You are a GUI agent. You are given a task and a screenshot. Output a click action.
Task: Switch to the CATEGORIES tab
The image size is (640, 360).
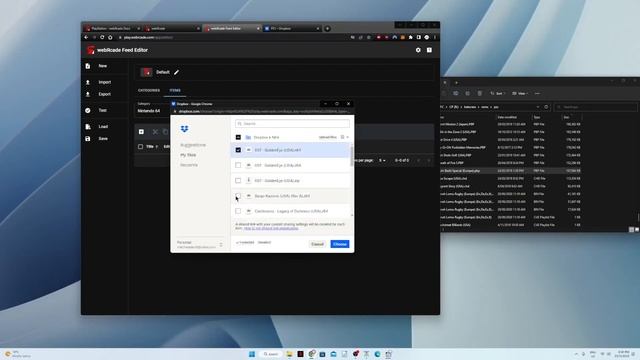(149, 90)
